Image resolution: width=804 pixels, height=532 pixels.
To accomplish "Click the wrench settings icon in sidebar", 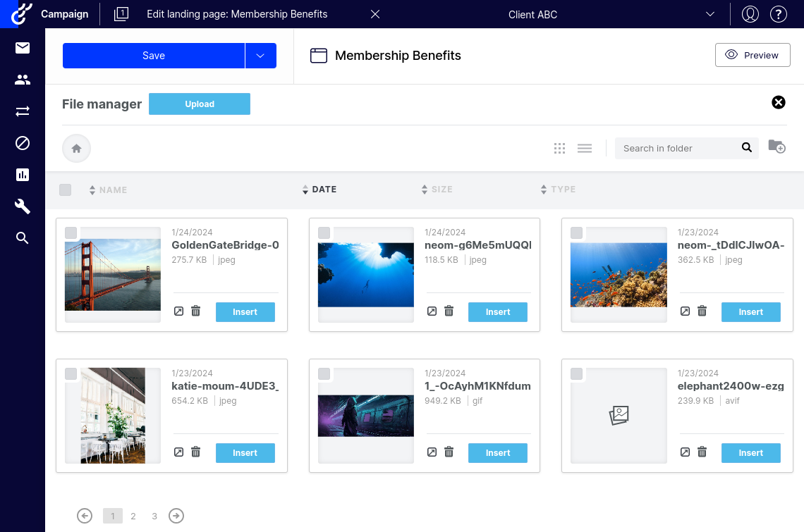I will (x=23, y=206).
